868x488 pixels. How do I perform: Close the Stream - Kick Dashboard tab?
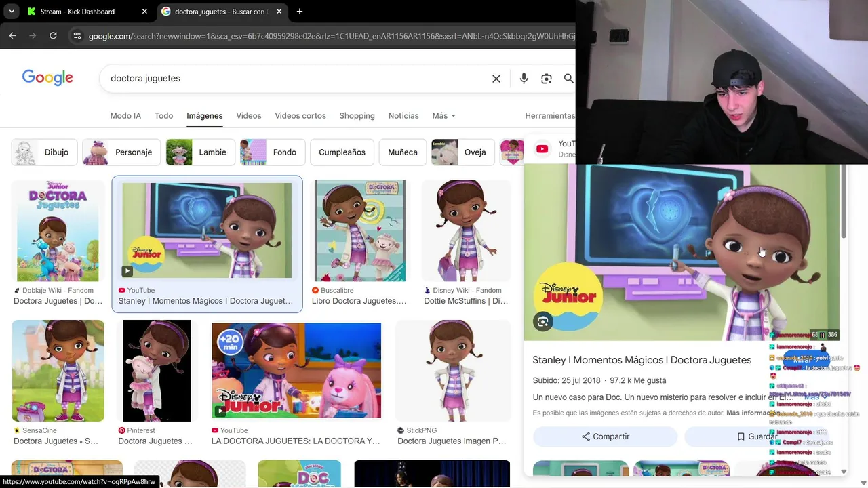[x=144, y=12]
